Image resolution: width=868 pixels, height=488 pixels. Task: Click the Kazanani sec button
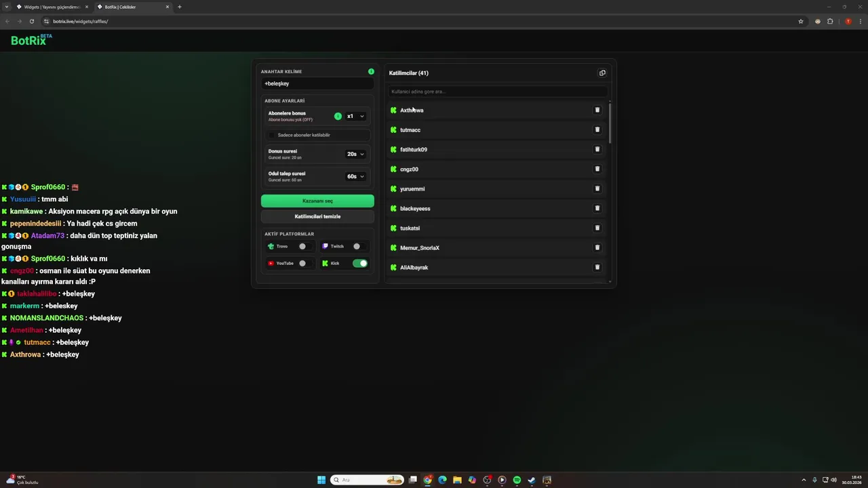point(317,201)
